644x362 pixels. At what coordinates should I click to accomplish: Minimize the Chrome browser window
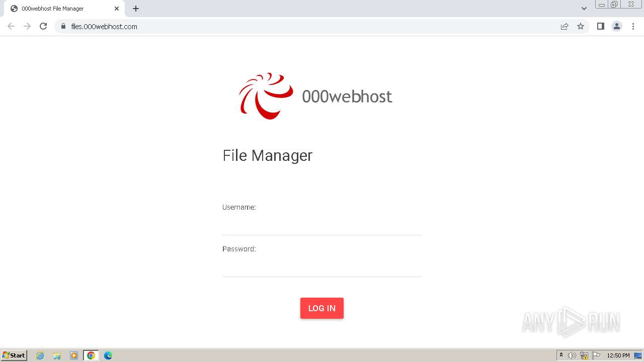tap(602, 5)
